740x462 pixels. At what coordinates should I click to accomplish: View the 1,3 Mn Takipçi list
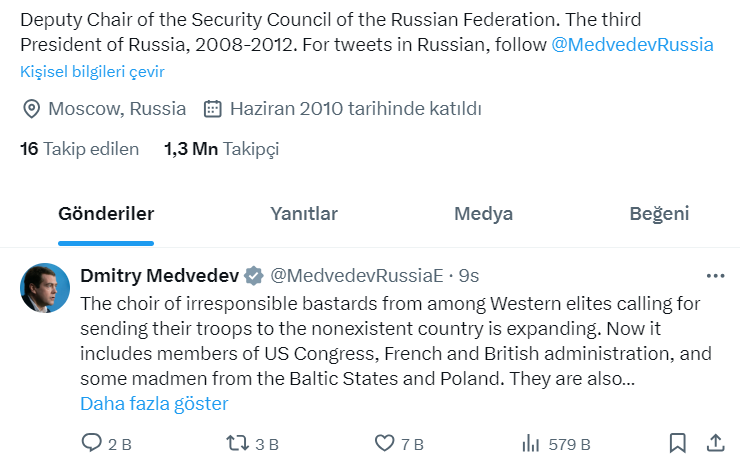coord(221,149)
